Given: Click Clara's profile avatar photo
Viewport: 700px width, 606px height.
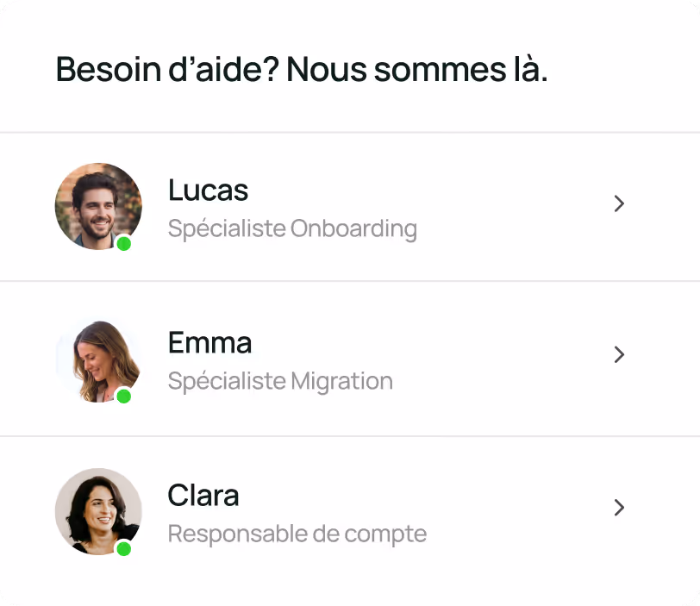Looking at the screenshot, I should pyautogui.click(x=97, y=510).
